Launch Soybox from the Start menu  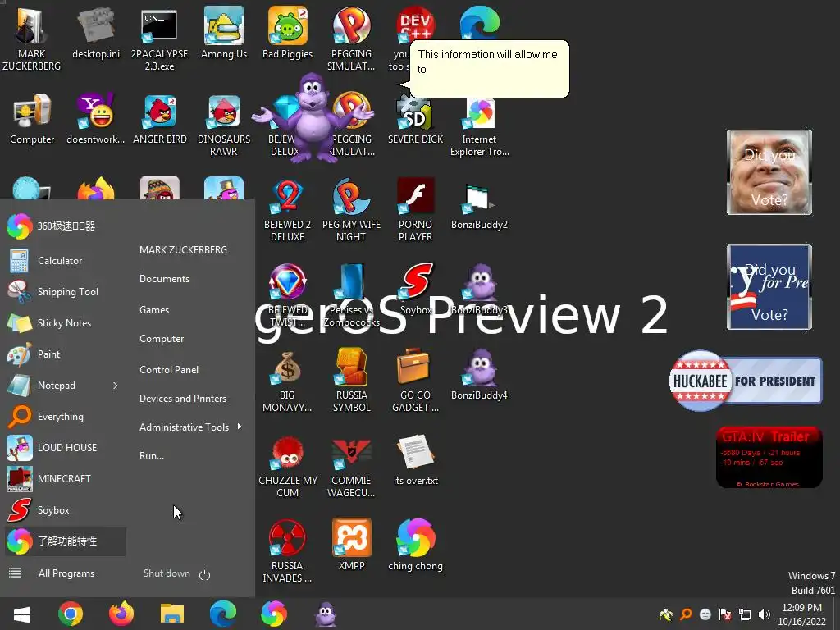point(66,510)
